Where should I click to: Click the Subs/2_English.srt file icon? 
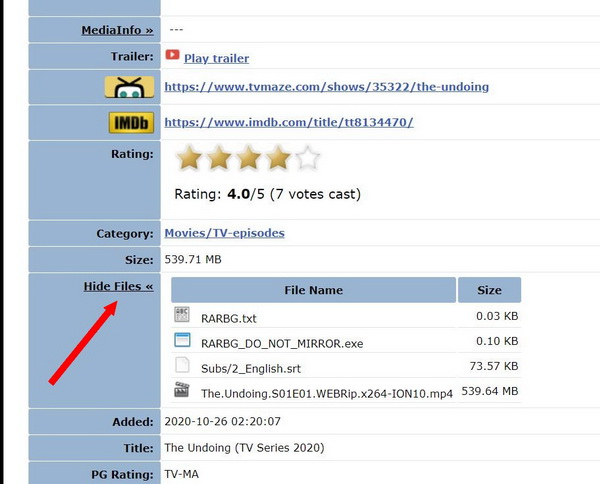click(x=182, y=367)
